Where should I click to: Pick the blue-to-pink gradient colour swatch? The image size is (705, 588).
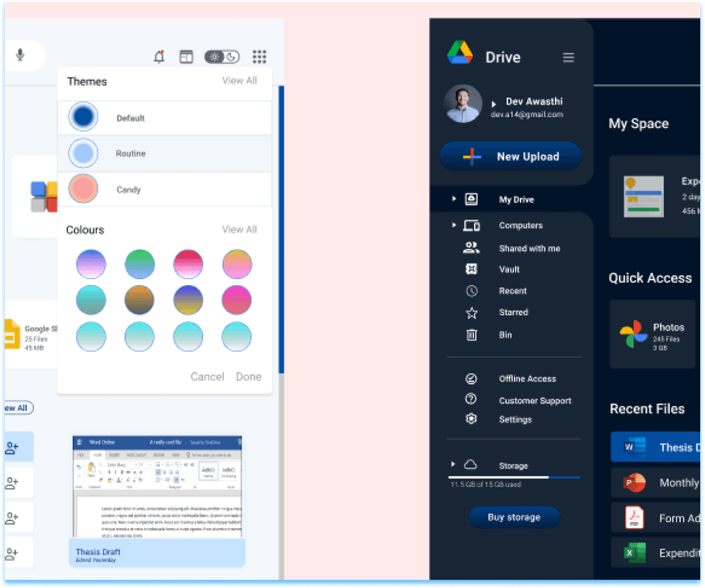tap(92, 264)
